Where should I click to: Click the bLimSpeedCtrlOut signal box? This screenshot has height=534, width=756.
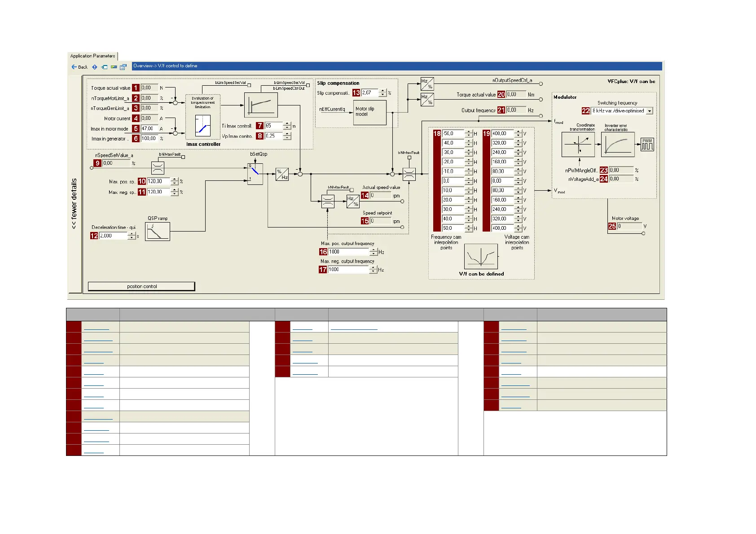(308, 85)
